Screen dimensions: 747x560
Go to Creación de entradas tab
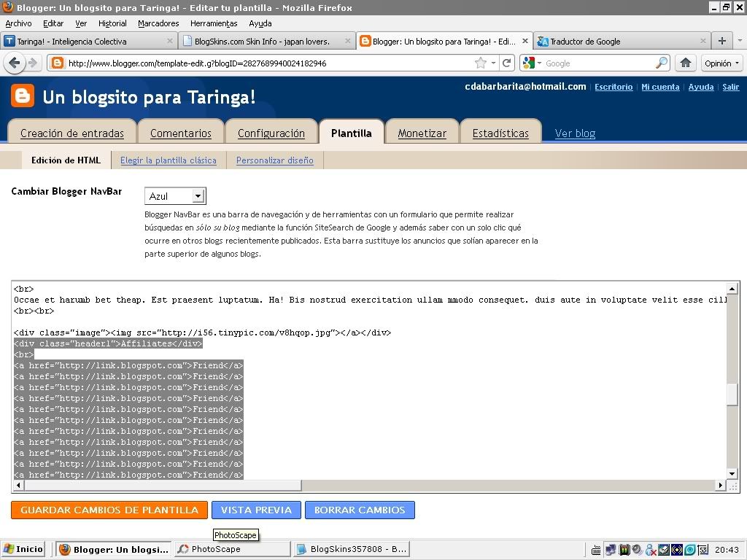pyautogui.click(x=72, y=133)
